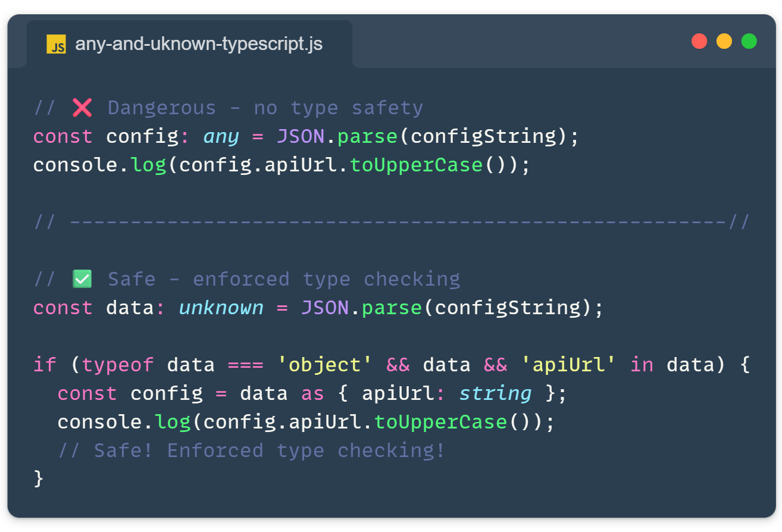Click the quoted 'apiUrl' string literal

tap(568, 365)
